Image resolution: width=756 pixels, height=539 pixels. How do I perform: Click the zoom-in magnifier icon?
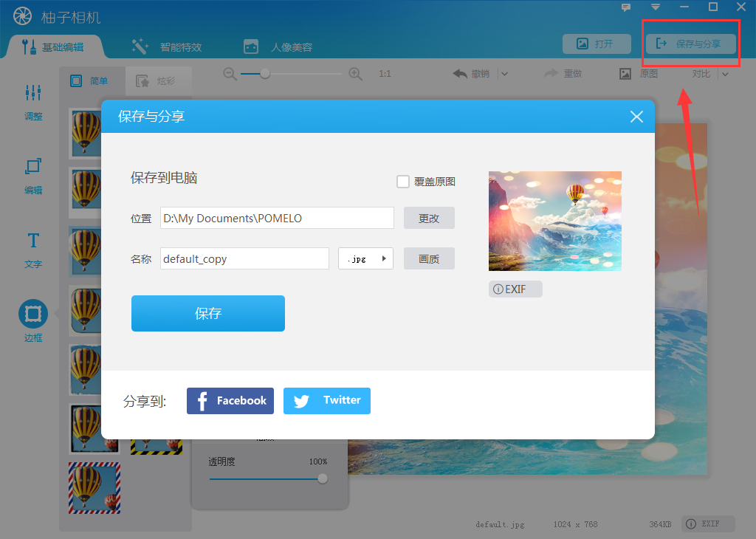tap(355, 73)
